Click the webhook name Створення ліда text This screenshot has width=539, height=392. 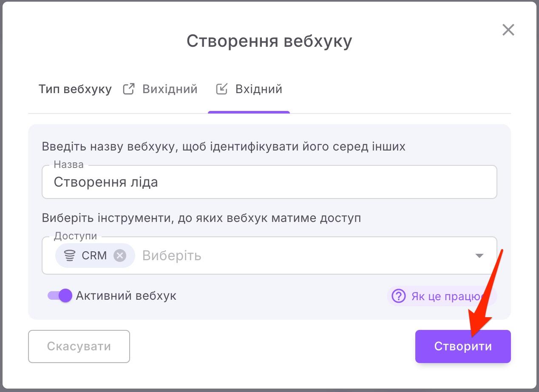pos(105,182)
